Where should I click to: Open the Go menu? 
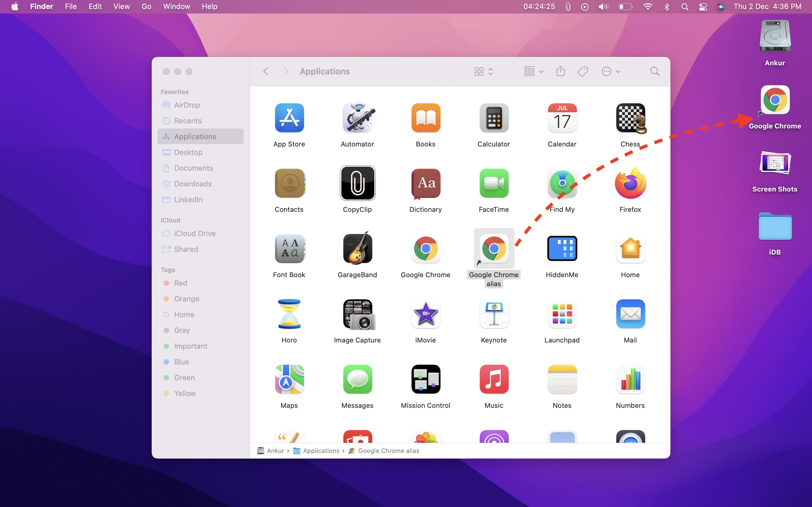coord(146,7)
